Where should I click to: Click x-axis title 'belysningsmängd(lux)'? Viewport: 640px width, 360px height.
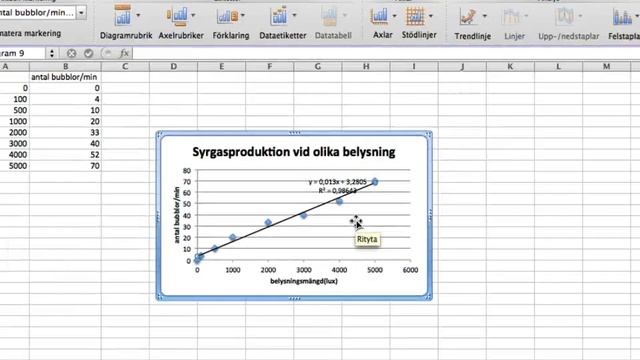tap(304, 281)
